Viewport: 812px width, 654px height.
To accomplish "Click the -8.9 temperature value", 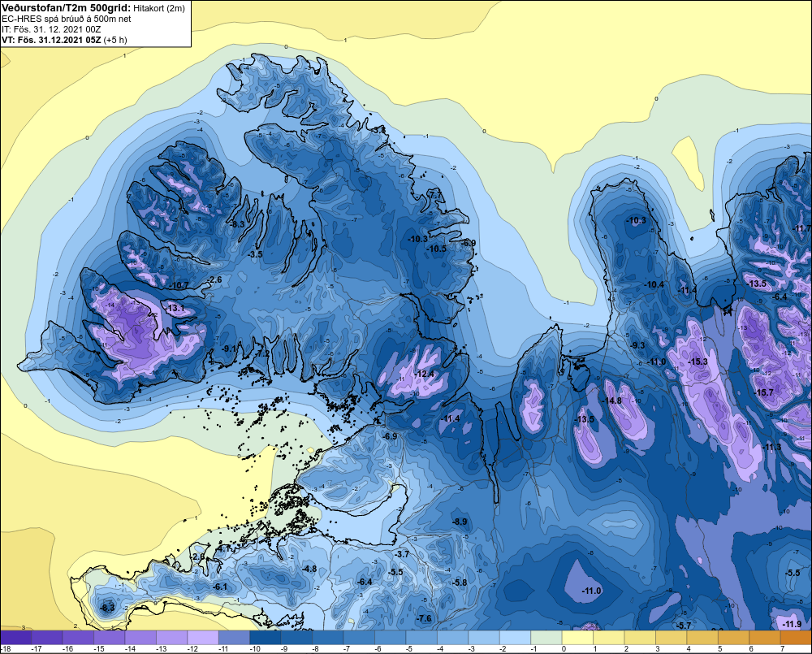I will tap(460, 522).
